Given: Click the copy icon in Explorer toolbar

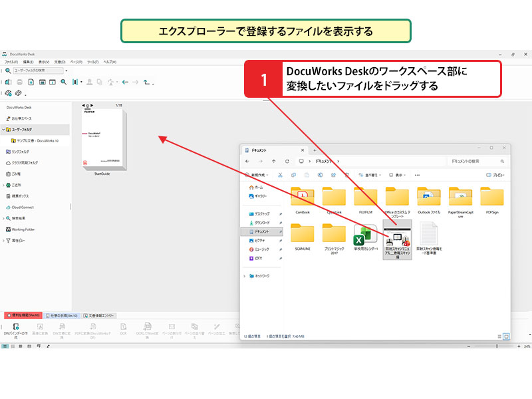Looking at the screenshot, I should (293, 175).
